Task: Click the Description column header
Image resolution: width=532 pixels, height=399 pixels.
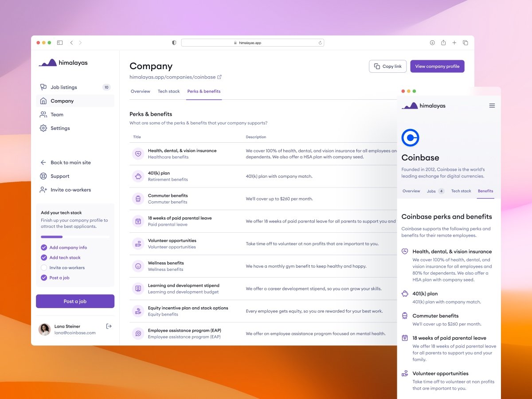Action: [x=256, y=137]
